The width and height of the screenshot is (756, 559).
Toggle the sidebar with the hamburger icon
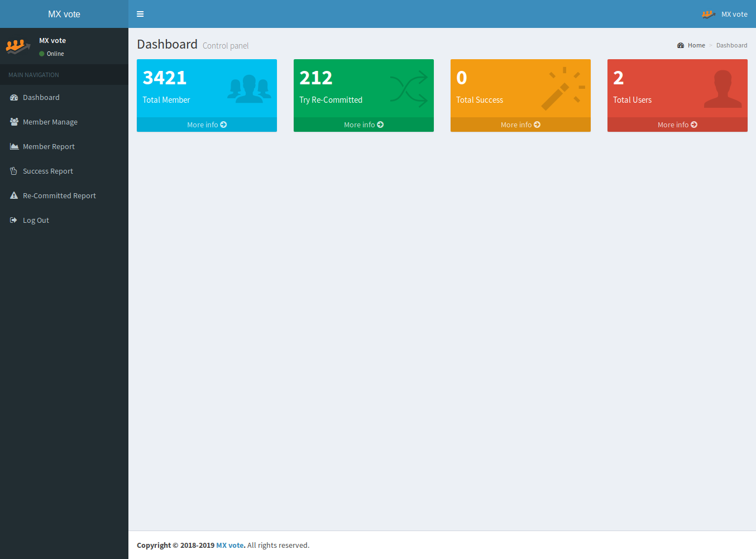click(x=140, y=14)
